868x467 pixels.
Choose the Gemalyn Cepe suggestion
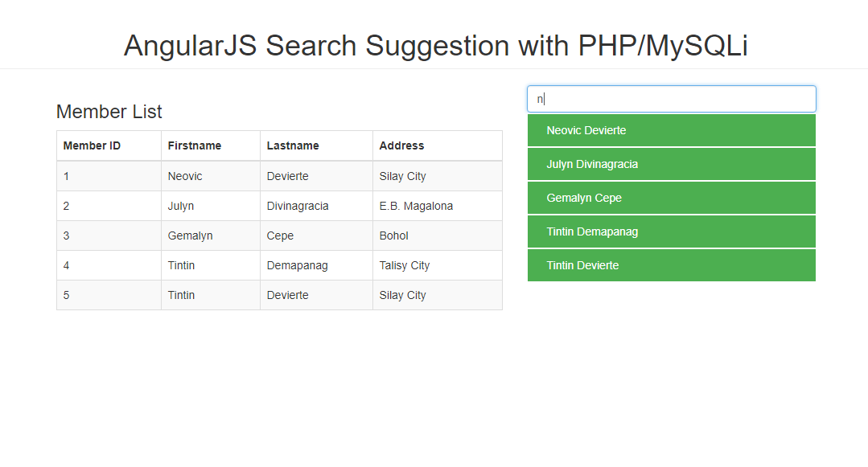[672, 198]
